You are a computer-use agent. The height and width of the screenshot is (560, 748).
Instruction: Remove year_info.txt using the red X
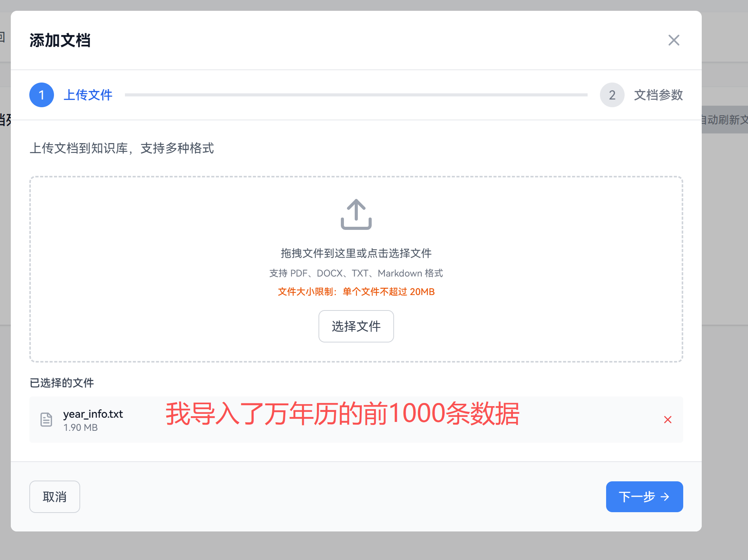tap(668, 420)
